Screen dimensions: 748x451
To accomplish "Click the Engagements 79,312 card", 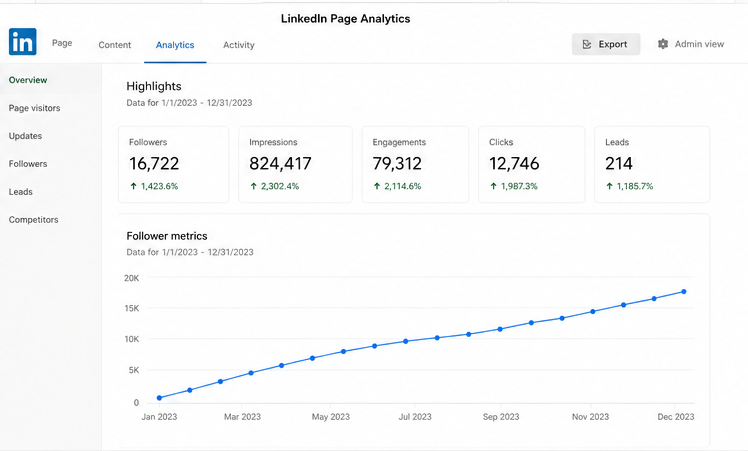I will click(415, 165).
